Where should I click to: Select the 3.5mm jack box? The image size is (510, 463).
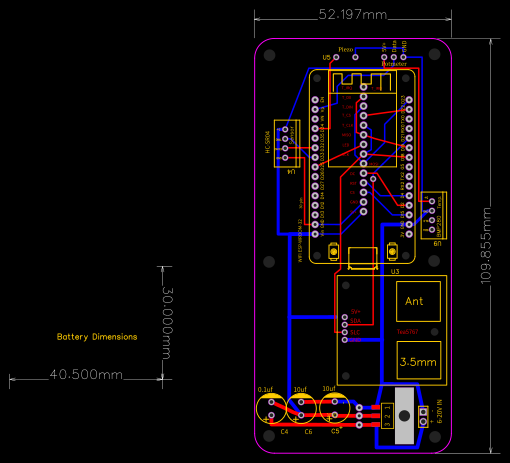(419, 360)
